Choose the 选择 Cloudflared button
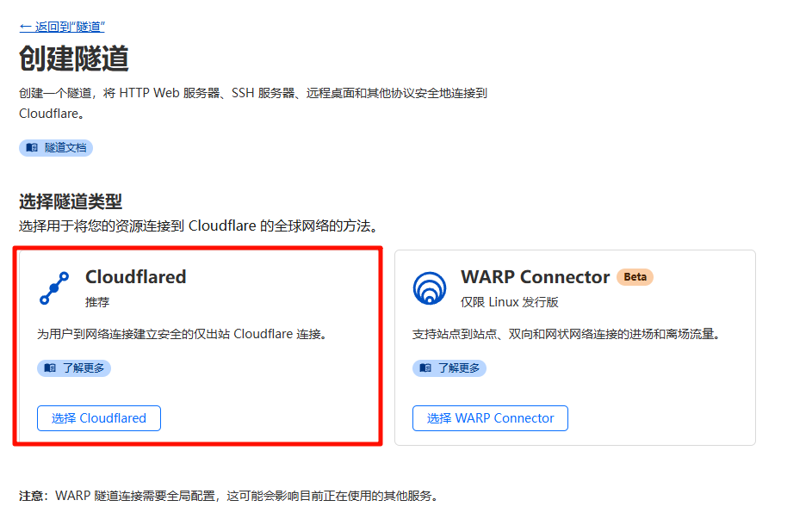The height and width of the screenshot is (525, 812). [x=99, y=417]
